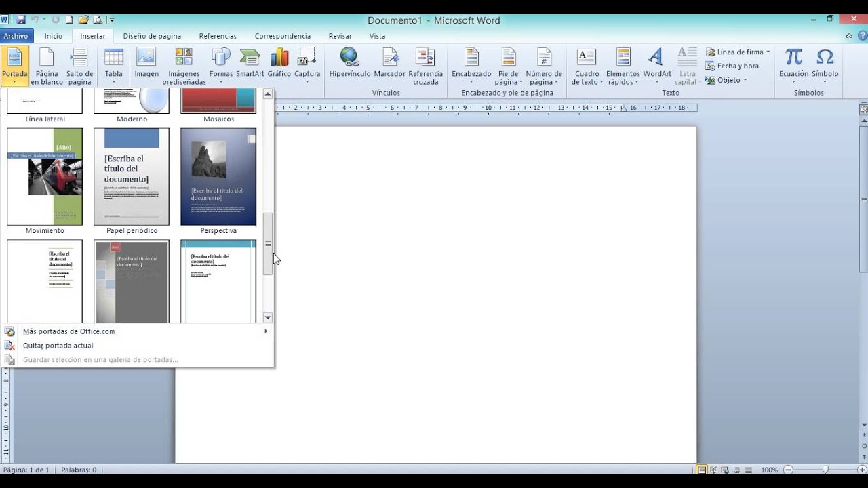The width and height of the screenshot is (868, 488).
Task: Open Número de página options
Action: 544,67
